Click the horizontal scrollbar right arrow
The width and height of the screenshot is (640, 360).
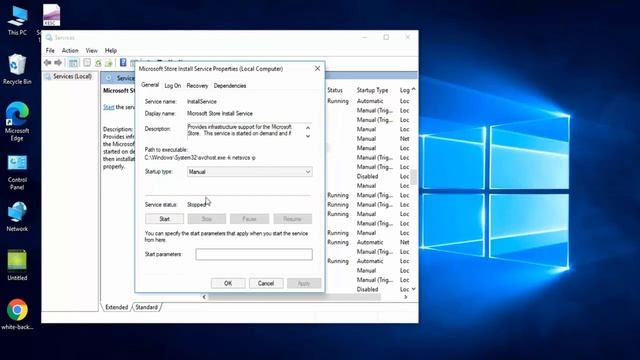(405, 297)
